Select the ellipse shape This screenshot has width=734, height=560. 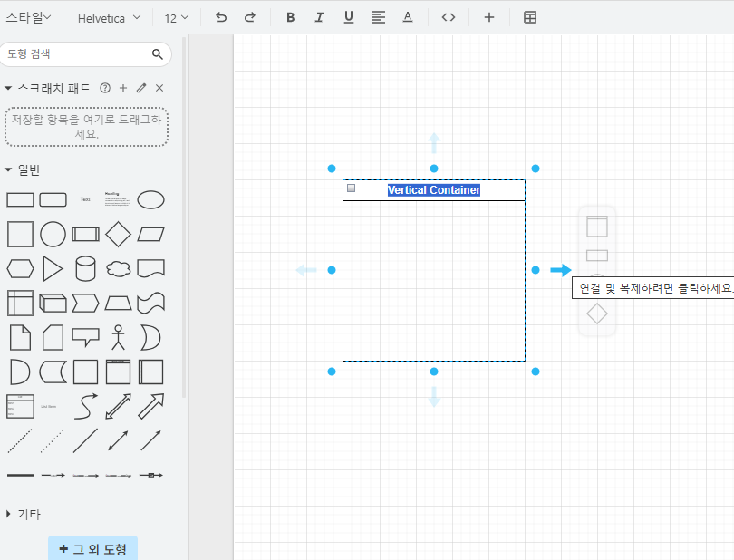(150, 200)
